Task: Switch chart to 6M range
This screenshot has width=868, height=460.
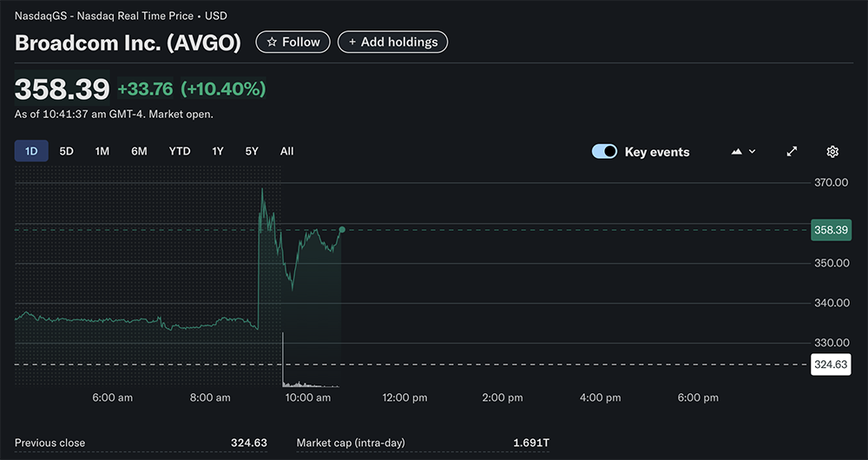Action: click(x=139, y=151)
